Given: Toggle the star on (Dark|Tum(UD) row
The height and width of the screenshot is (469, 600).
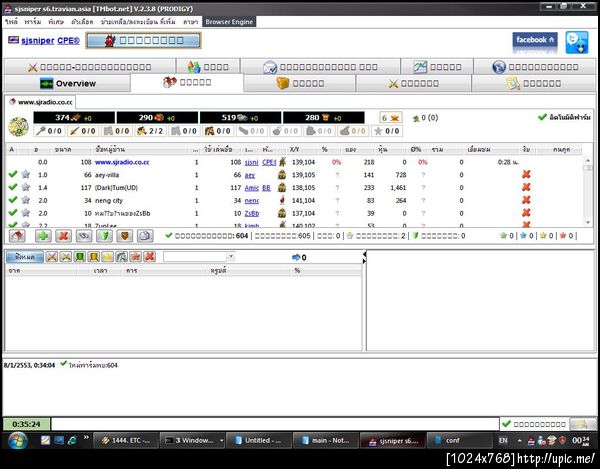Looking at the screenshot, I should coord(26,187).
